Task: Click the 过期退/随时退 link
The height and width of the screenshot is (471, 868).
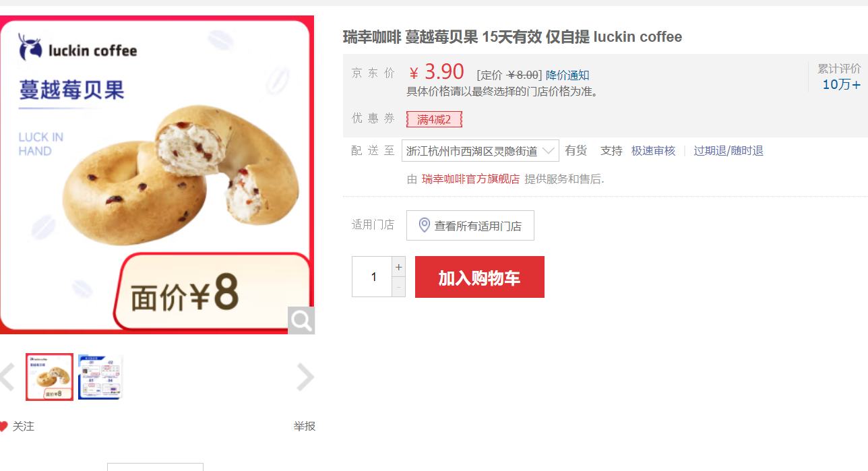Action: click(728, 150)
